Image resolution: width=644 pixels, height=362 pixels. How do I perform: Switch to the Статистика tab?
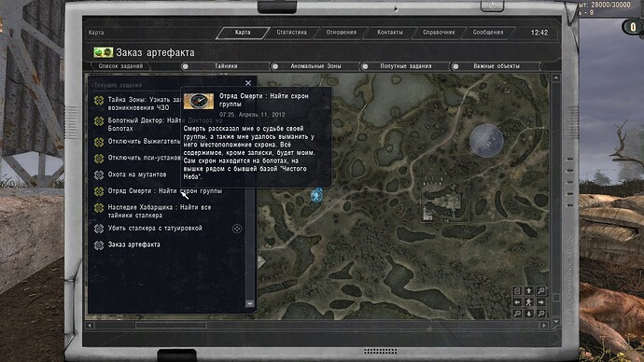[x=291, y=33]
